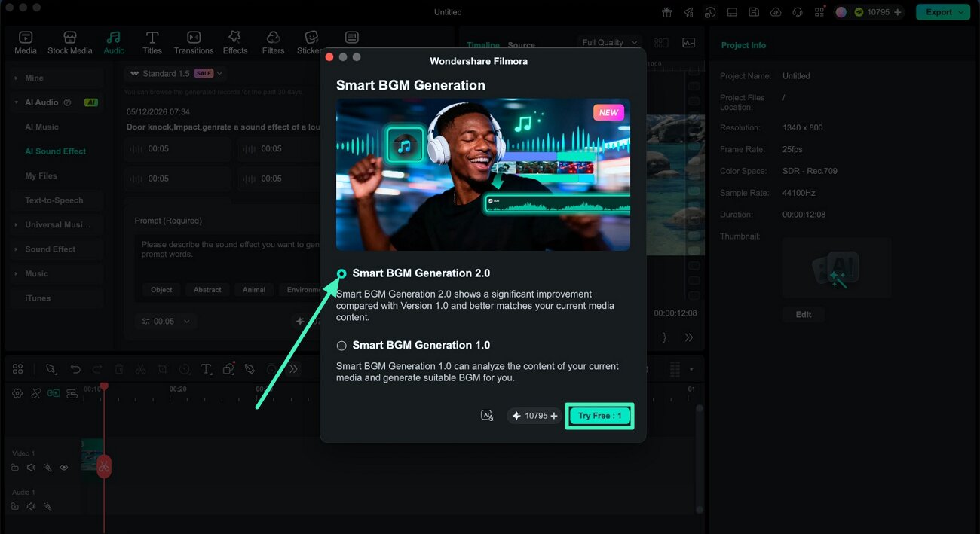980x534 pixels.
Task: Open Text-to-Speech in sidebar
Action: point(54,200)
